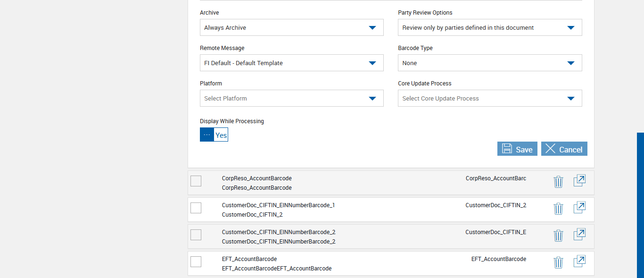Image resolution: width=644 pixels, height=278 pixels.
Task: Delete the CustomerDoc_CIFTIN_EINNumberBarcode_2 entry
Action: point(558,235)
